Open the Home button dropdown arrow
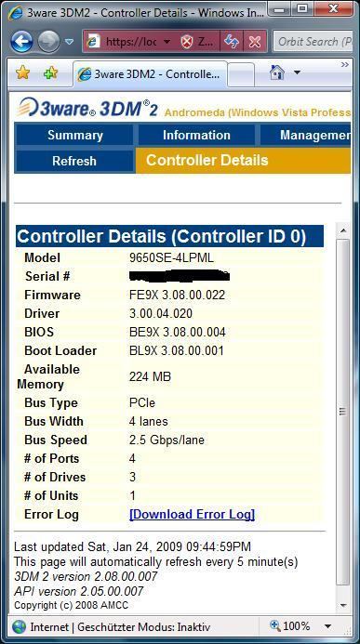 pyautogui.click(x=297, y=72)
